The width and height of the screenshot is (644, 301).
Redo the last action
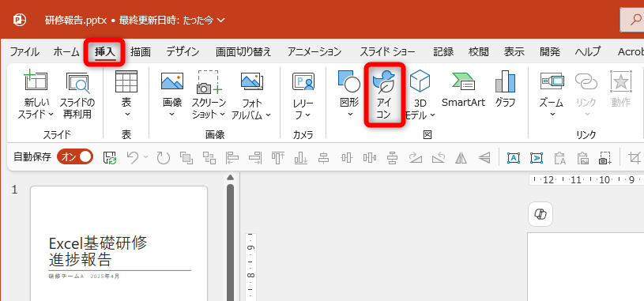[x=163, y=157]
